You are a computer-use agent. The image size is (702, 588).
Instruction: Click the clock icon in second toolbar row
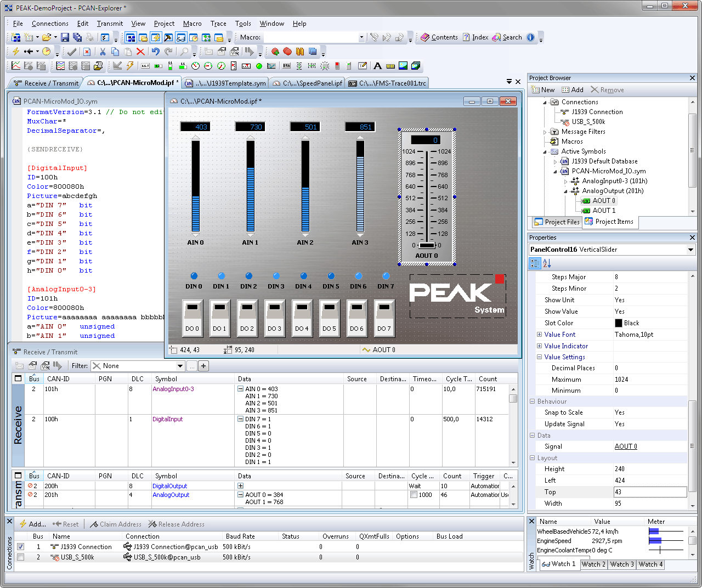47,52
